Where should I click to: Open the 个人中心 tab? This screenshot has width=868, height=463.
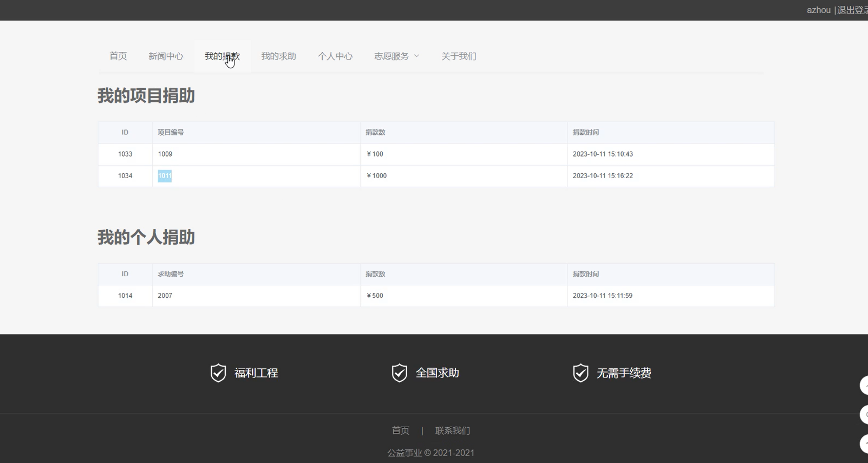click(335, 56)
